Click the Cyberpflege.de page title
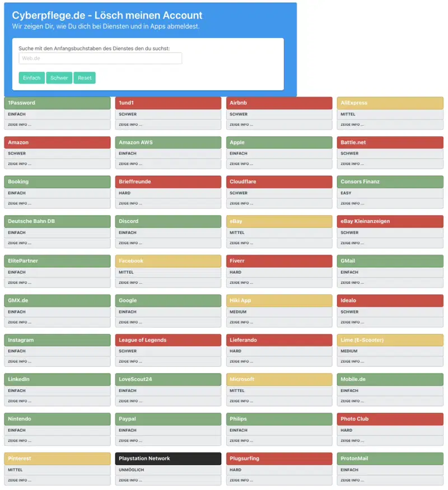 pyautogui.click(x=107, y=15)
